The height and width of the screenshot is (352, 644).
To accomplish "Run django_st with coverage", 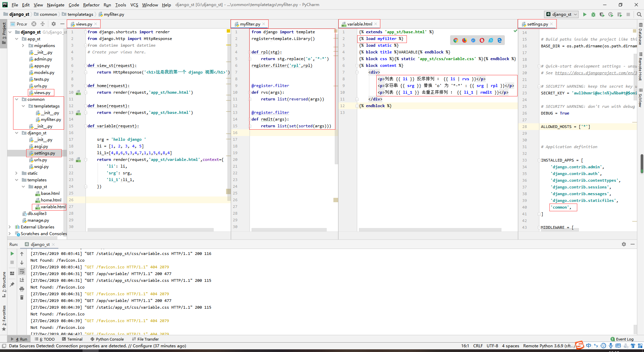I will (x=602, y=14).
